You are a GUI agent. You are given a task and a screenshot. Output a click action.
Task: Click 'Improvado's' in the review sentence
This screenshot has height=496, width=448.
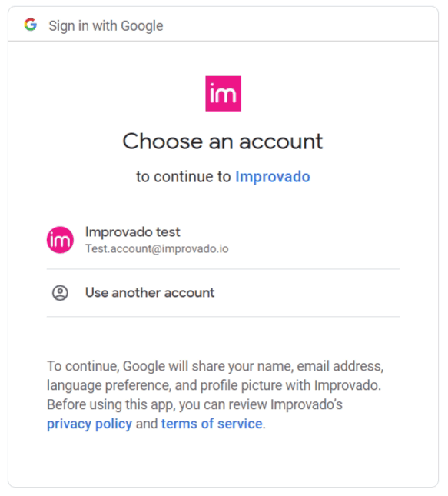point(307,404)
